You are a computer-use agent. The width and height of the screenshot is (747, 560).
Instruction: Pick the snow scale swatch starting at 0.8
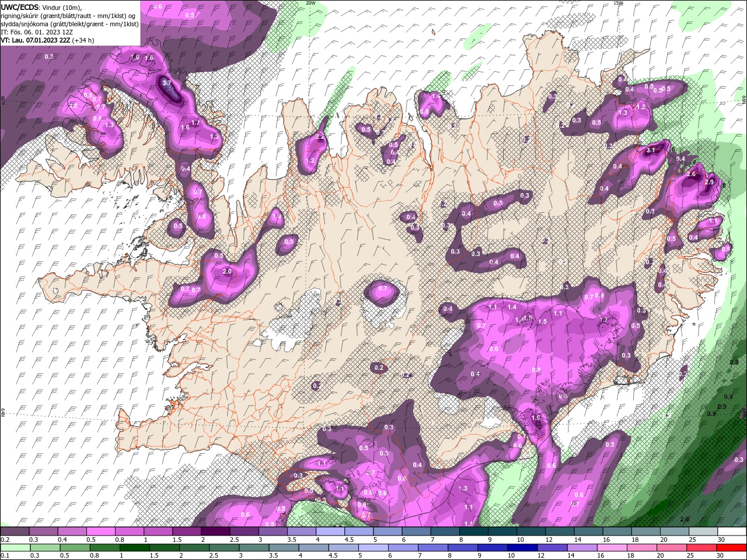(x=129, y=531)
